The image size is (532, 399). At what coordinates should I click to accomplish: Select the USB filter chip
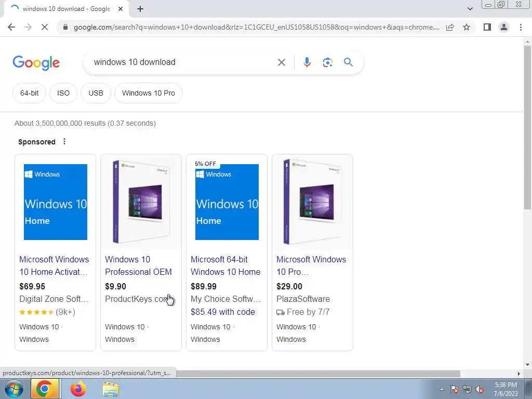pos(96,93)
